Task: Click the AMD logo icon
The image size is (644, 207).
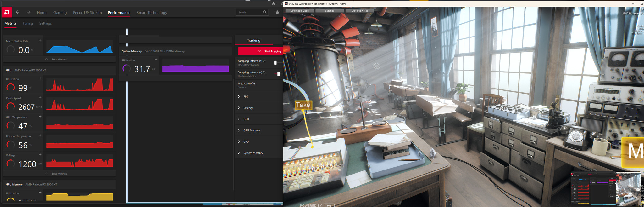Action: (7, 12)
